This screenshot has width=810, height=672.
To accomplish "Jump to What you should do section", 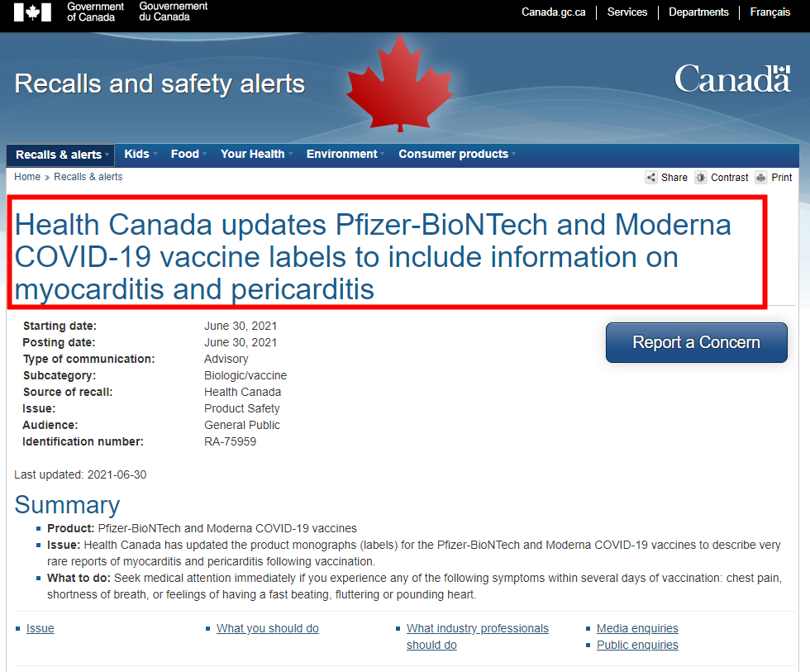I will (267, 628).
